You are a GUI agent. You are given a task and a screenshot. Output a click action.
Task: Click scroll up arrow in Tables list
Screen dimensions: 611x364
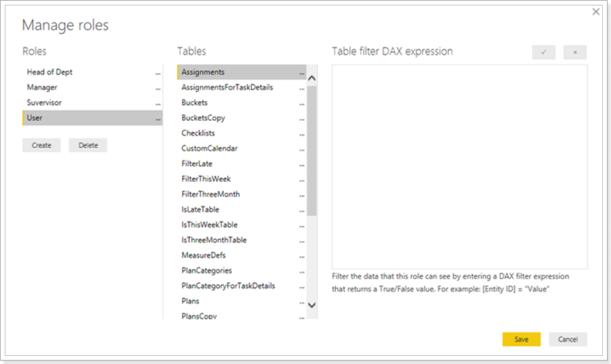coord(312,78)
